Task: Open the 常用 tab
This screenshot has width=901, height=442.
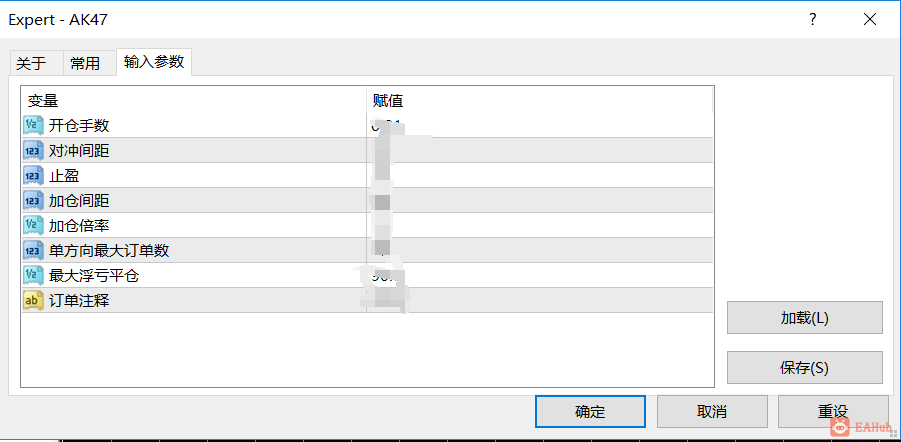Action: point(85,63)
